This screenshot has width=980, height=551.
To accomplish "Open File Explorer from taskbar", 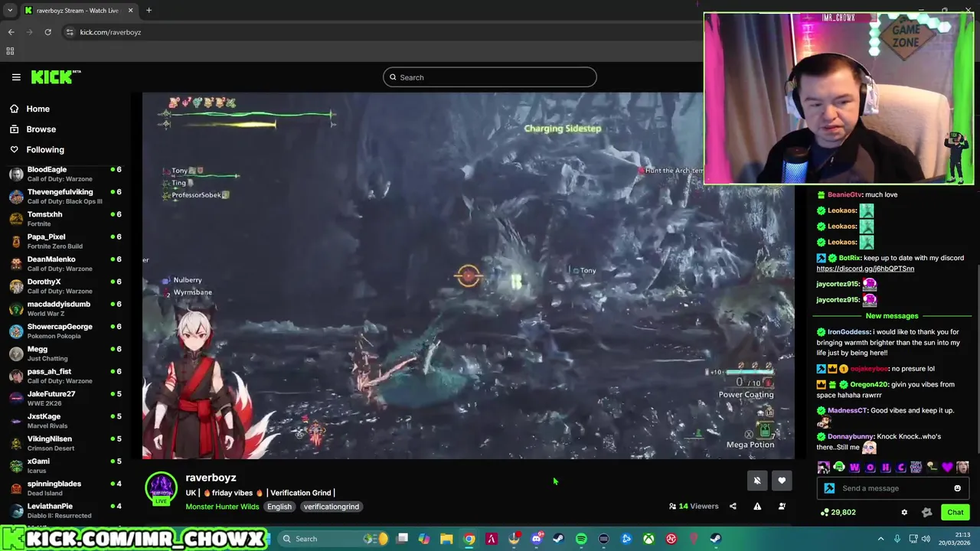I will coord(446,539).
